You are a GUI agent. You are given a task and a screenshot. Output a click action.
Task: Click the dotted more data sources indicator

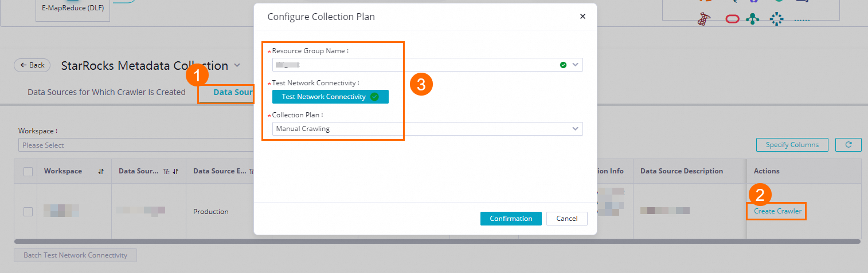point(802,20)
